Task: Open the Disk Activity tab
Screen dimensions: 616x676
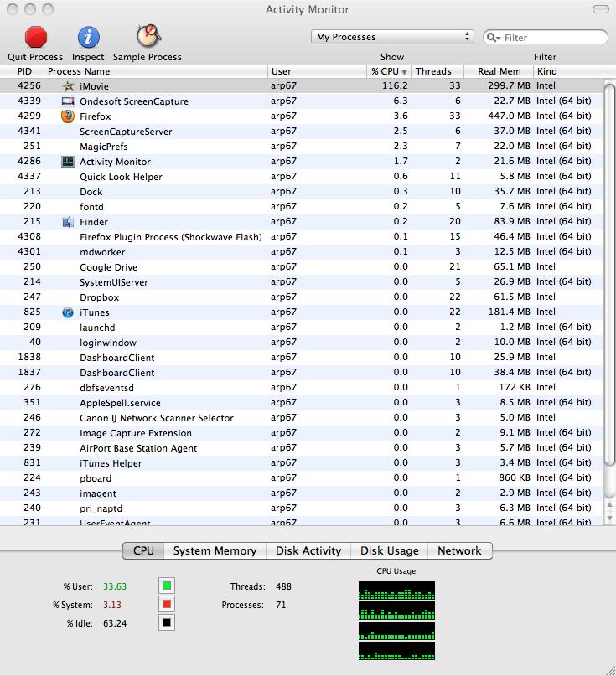Action: tap(308, 550)
